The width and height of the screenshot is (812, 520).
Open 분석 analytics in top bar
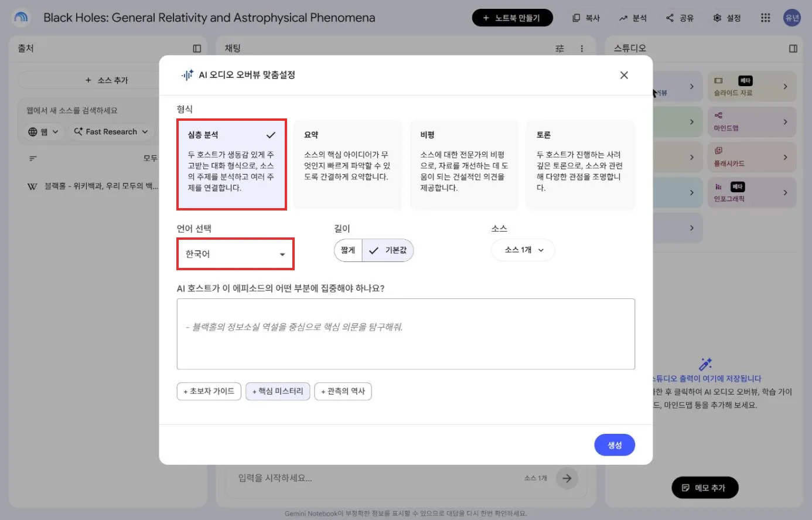click(x=633, y=18)
